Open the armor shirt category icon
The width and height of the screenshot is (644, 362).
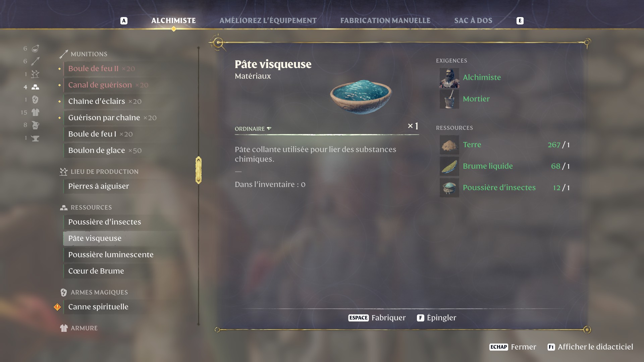point(35,112)
